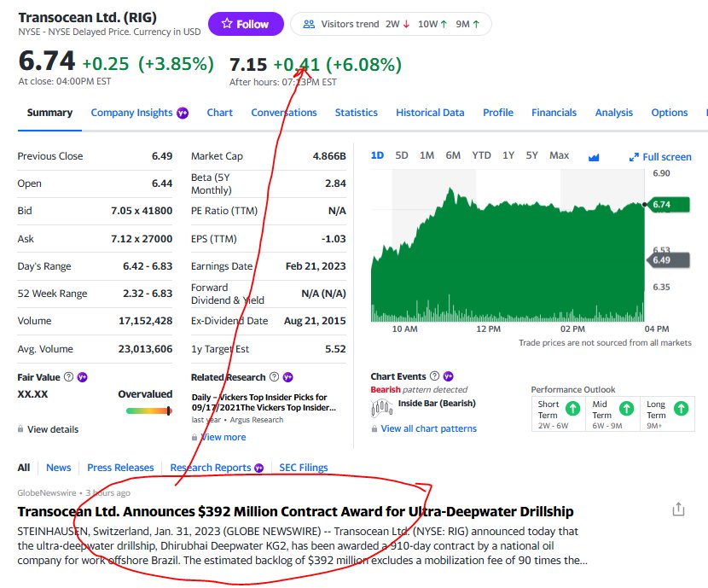Select the 1M chart range
708x588 pixels.
click(427, 156)
